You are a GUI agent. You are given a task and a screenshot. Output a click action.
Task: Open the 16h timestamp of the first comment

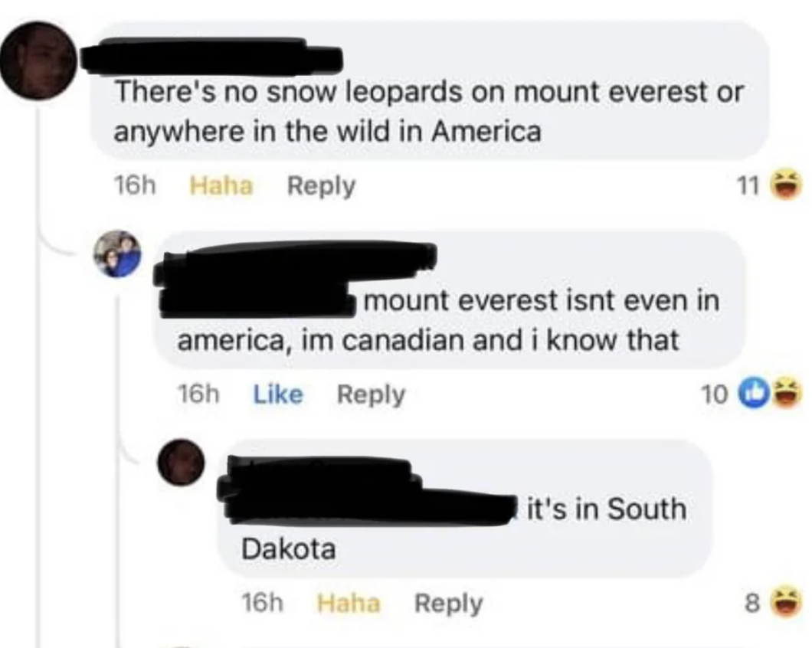(136, 184)
